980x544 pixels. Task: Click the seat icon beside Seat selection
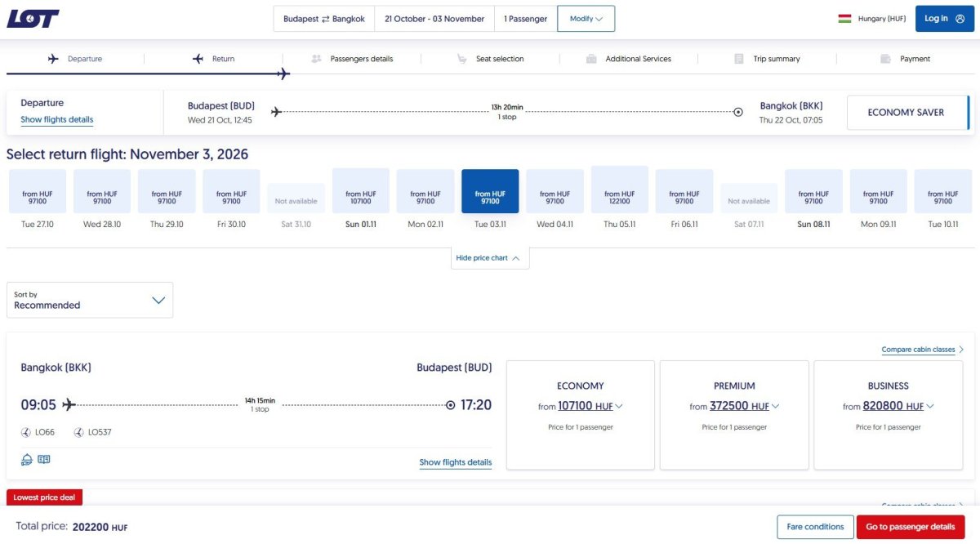[462, 59]
